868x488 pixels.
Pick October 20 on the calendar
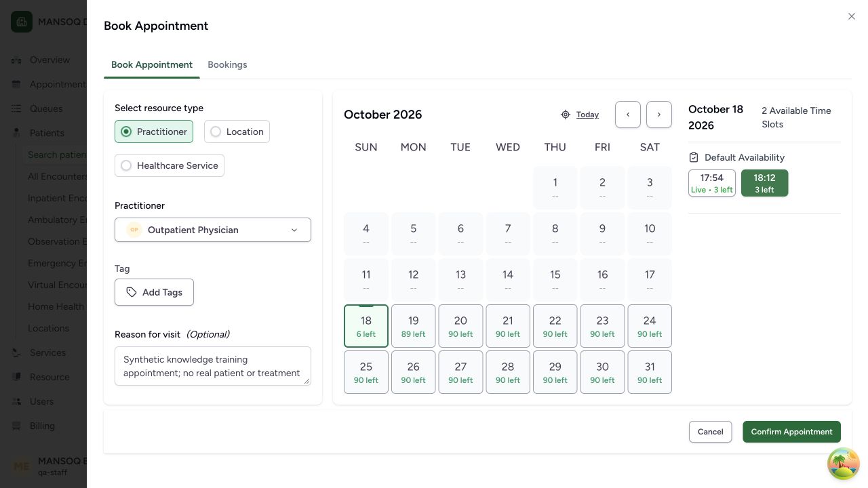click(460, 326)
